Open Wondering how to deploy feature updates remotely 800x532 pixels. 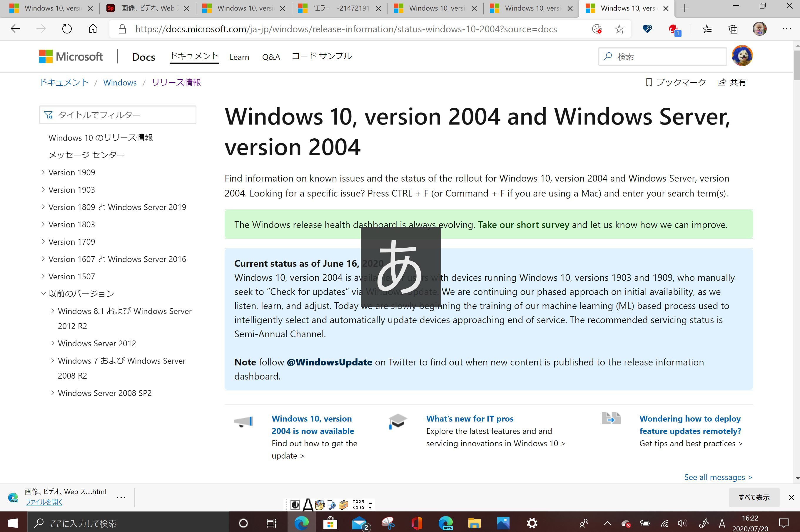[690, 425]
